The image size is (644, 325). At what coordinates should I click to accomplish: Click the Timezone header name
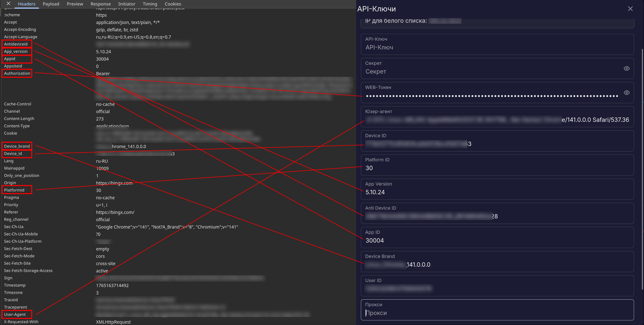13,293
